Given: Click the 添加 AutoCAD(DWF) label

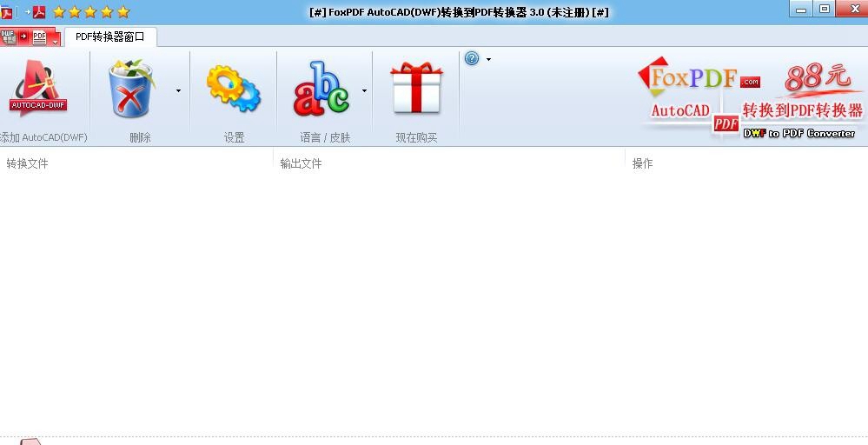Looking at the screenshot, I should (x=43, y=137).
